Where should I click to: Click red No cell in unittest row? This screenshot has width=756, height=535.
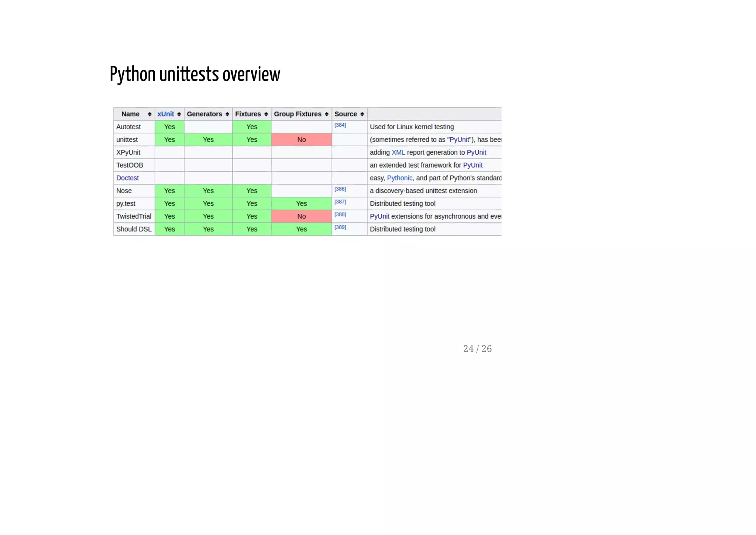tap(301, 140)
